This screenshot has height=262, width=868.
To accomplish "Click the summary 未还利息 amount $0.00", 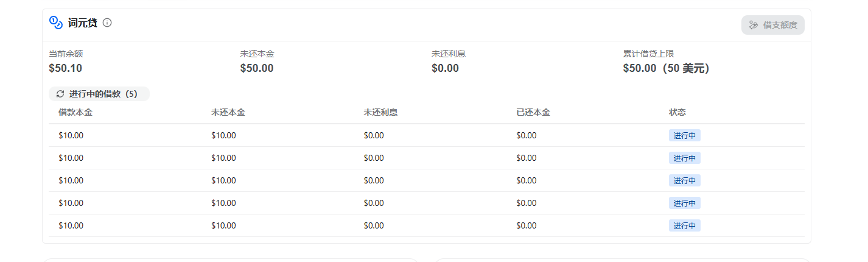I will tap(445, 68).
